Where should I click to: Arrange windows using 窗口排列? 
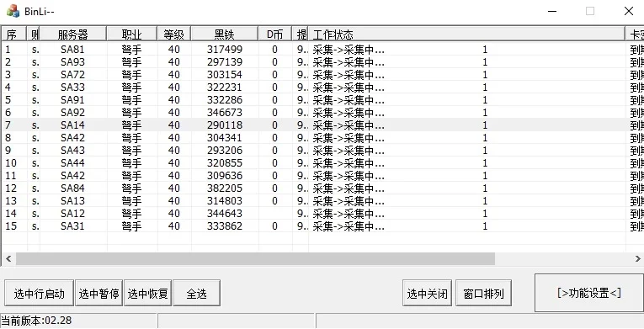(x=483, y=294)
